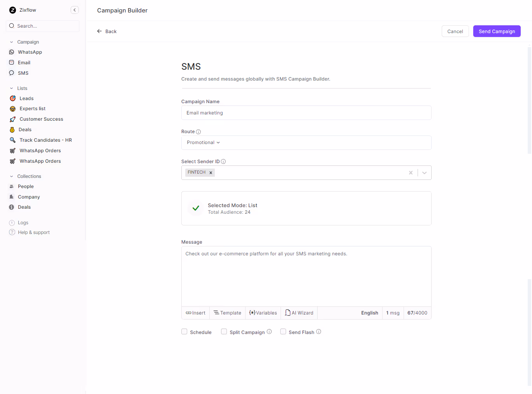Collapse the Collections section in sidebar
The image size is (532, 394).
[x=12, y=176]
